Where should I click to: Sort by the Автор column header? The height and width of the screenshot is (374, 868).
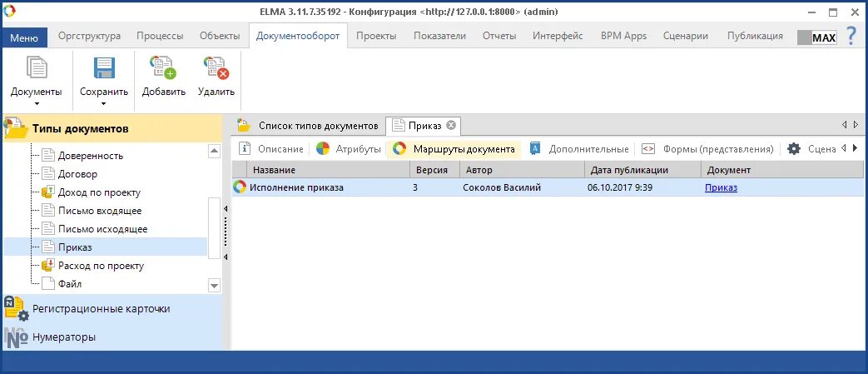(522, 170)
